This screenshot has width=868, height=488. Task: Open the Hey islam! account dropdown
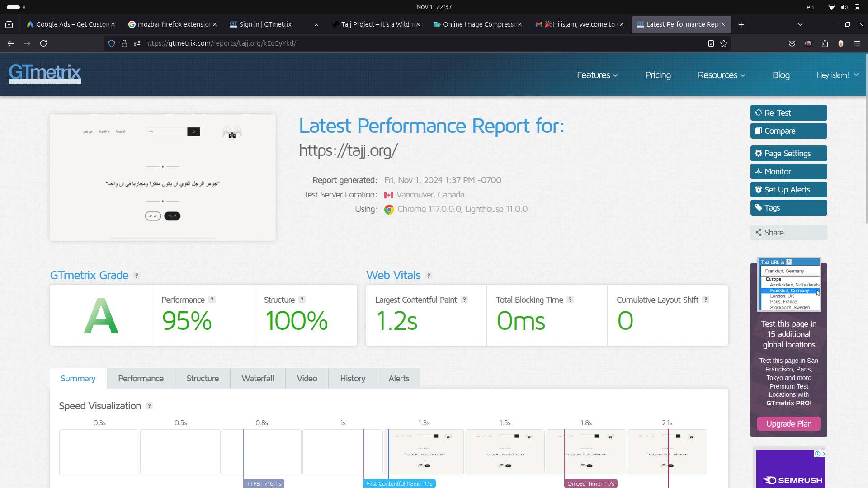838,75
